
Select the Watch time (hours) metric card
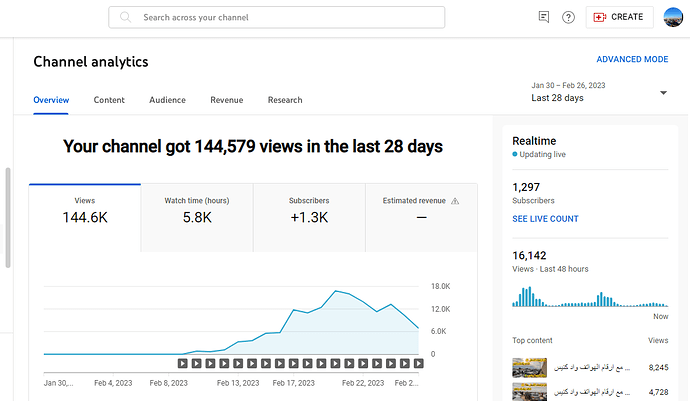pos(196,210)
